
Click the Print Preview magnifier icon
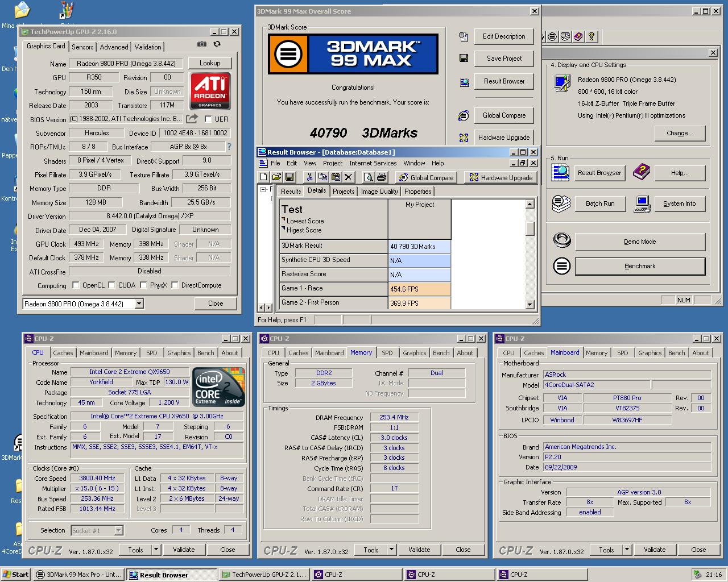(368, 177)
